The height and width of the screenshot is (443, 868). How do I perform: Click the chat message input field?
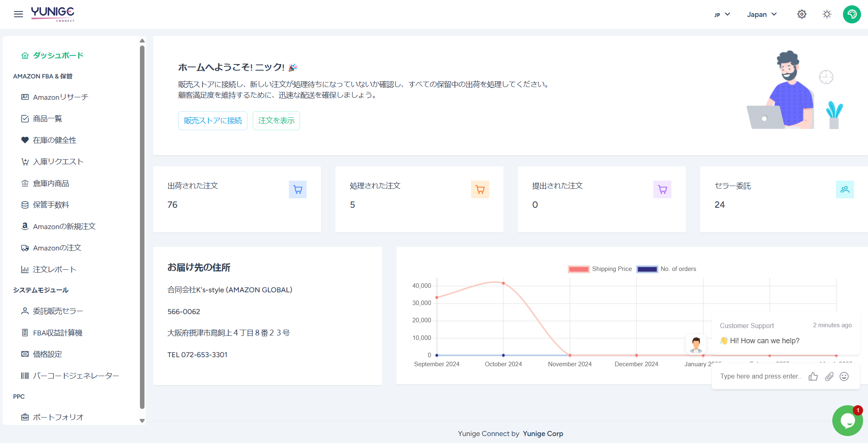pyautogui.click(x=760, y=376)
